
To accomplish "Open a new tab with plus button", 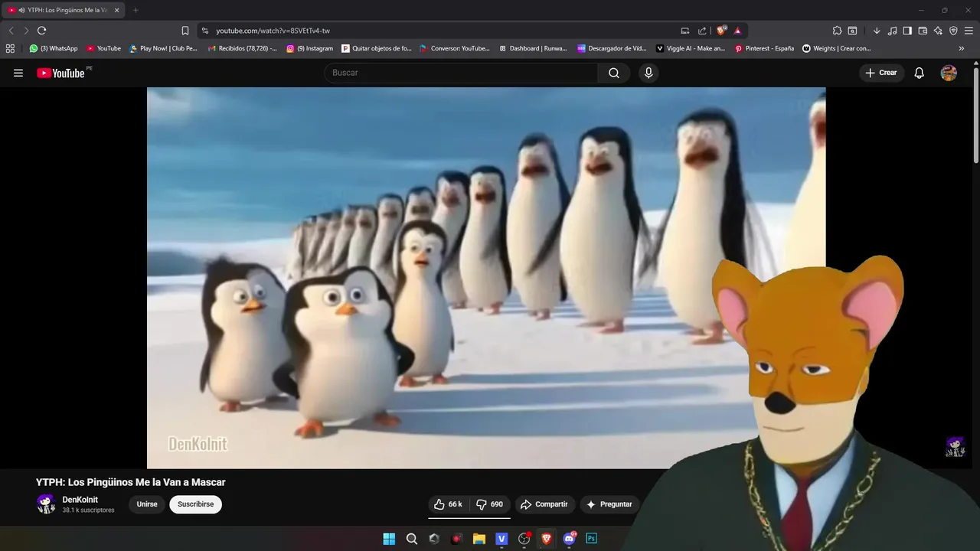I will click(136, 10).
